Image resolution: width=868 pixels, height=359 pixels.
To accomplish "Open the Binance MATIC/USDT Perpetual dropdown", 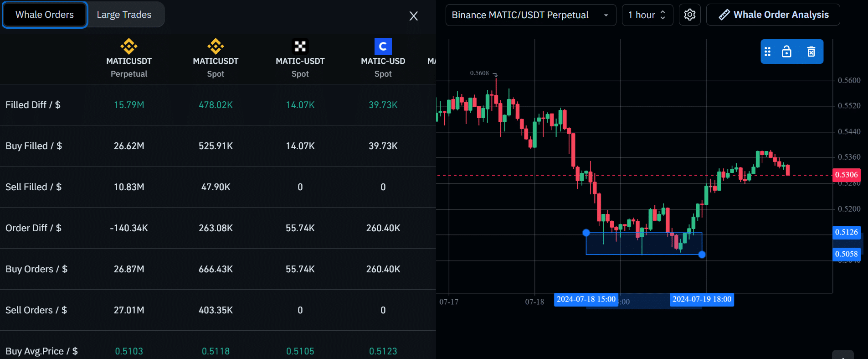I will (x=531, y=15).
